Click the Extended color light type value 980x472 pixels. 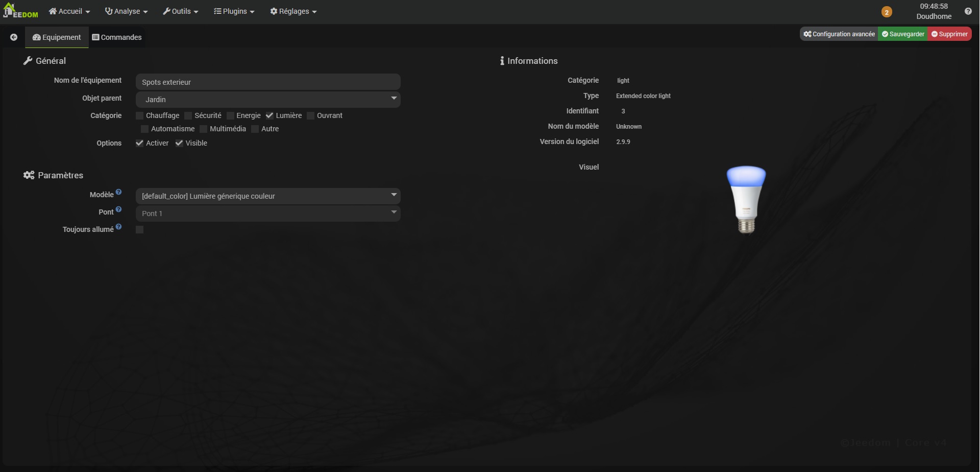coord(643,96)
